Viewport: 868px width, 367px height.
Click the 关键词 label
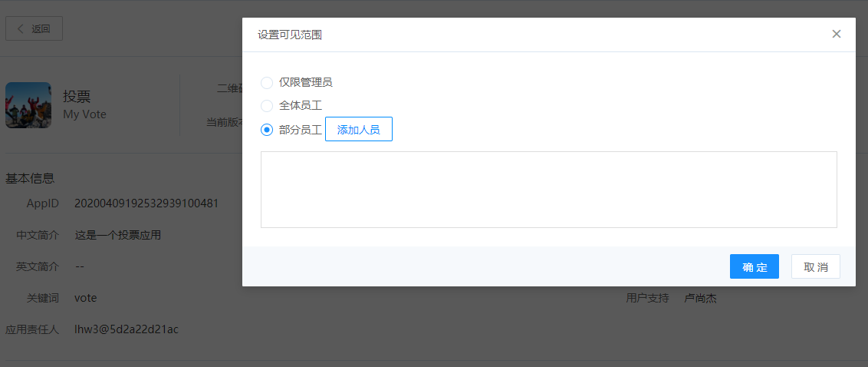(43, 298)
